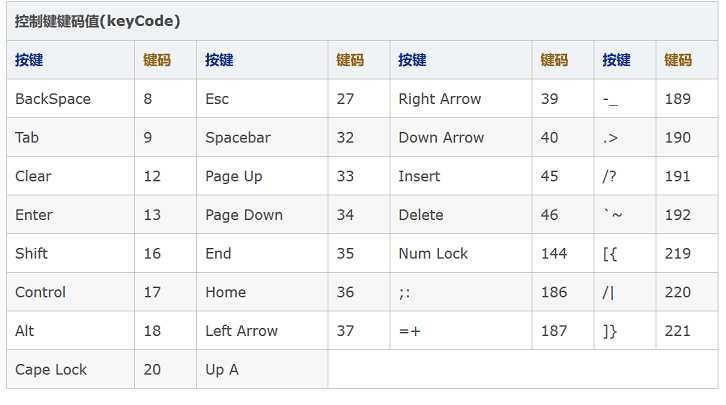This screenshot has height=405, width=726.
Task: Select the Enter key cell
Action: coord(34,215)
